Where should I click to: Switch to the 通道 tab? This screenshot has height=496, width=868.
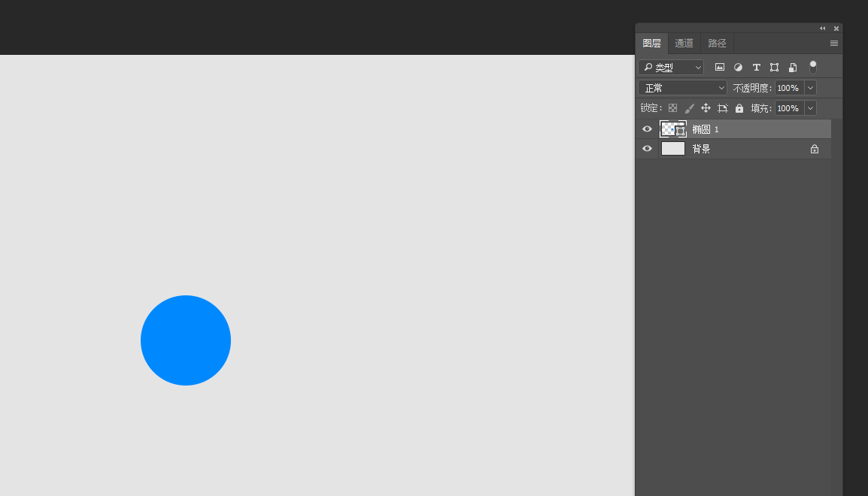(684, 43)
